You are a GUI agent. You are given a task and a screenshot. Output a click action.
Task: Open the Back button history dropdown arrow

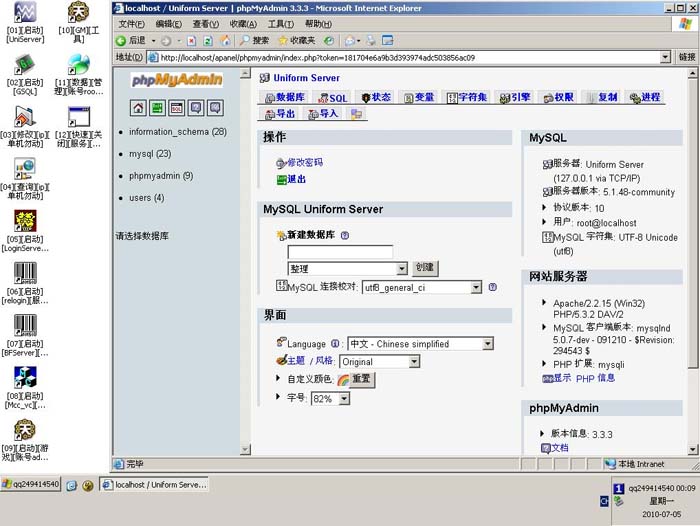coord(154,41)
